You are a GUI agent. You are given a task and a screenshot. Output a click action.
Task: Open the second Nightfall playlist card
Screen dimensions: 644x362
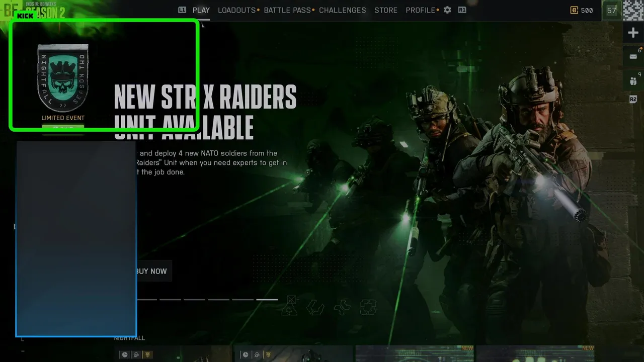coord(293,353)
